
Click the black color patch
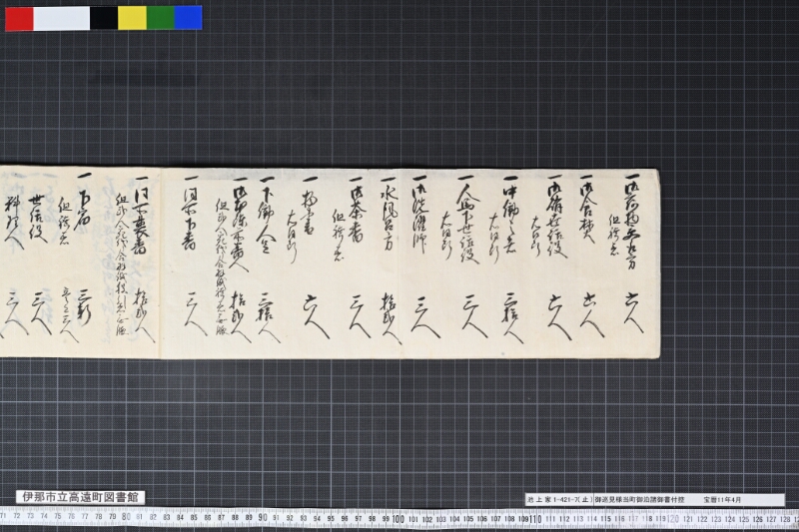[104, 18]
